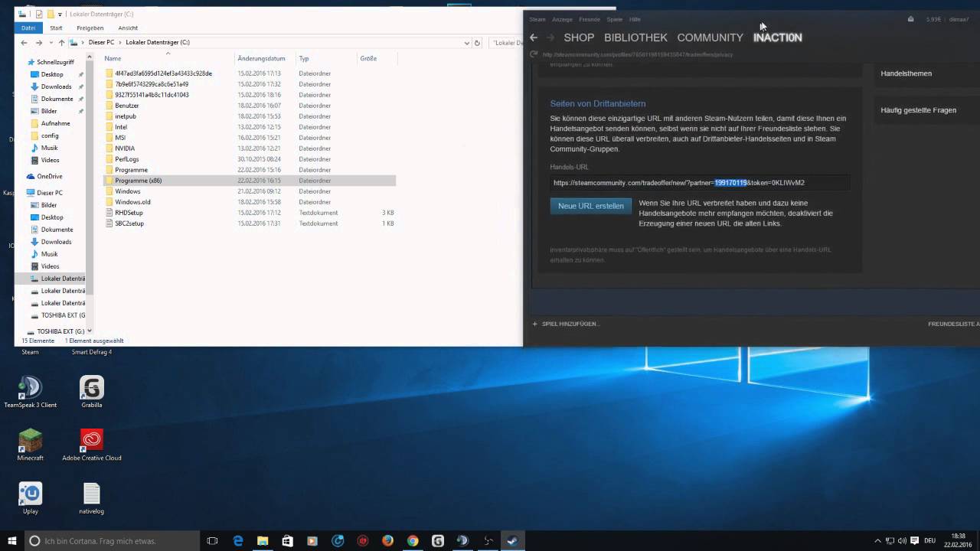Image resolution: width=980 pixels, height=551 pixels.
Task: Open Ansicht ribbon tab
Action: [x=128, y=28]
